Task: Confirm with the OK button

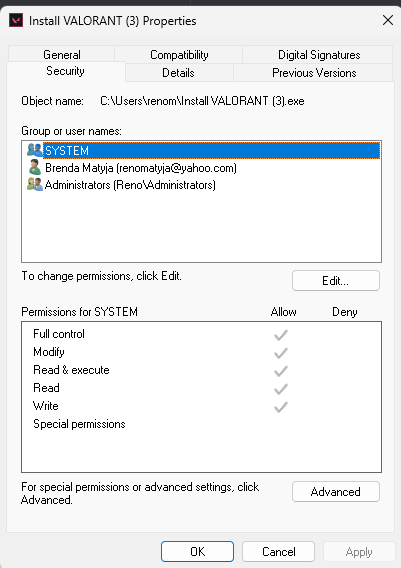Action: click(x=197, y=551)
